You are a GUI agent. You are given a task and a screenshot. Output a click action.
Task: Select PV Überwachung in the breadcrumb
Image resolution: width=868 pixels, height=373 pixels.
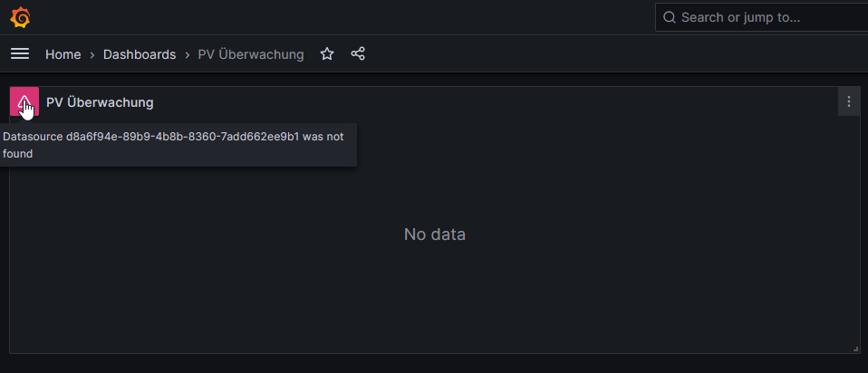(x=251, y=54)
